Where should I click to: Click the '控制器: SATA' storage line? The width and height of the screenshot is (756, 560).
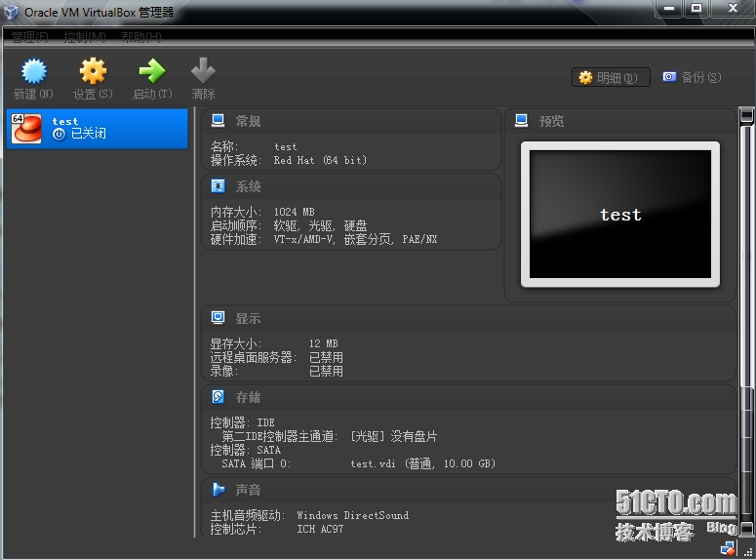[x=246, y=450]
